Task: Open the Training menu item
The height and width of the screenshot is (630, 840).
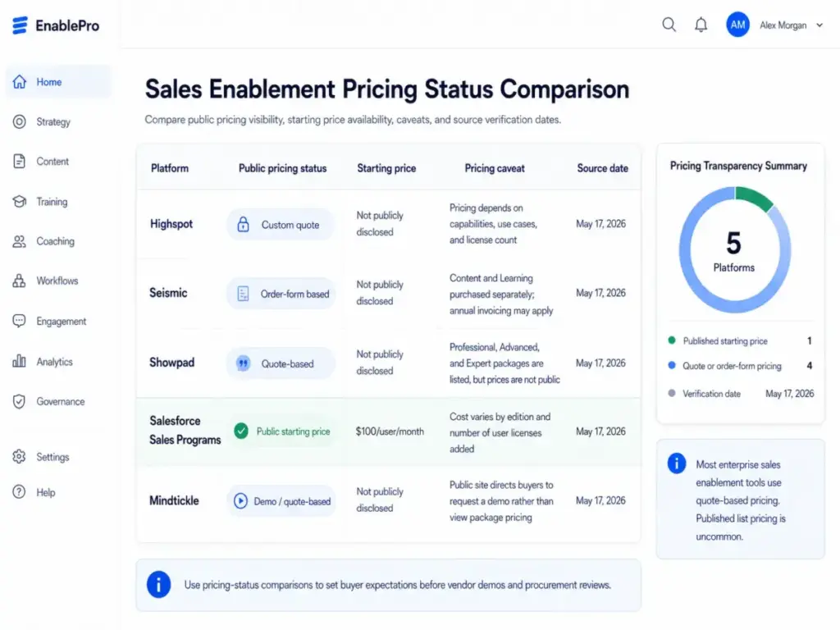Action: point(52,202)
